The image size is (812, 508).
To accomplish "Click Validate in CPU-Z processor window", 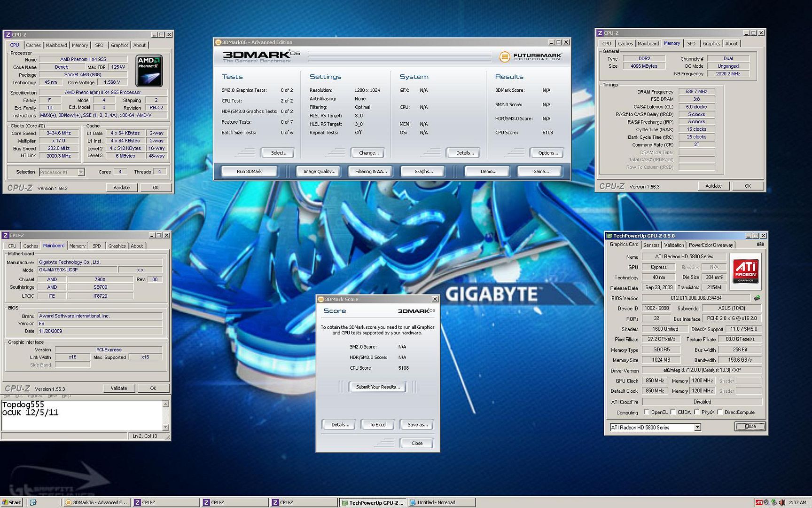I will click(121, 188).
